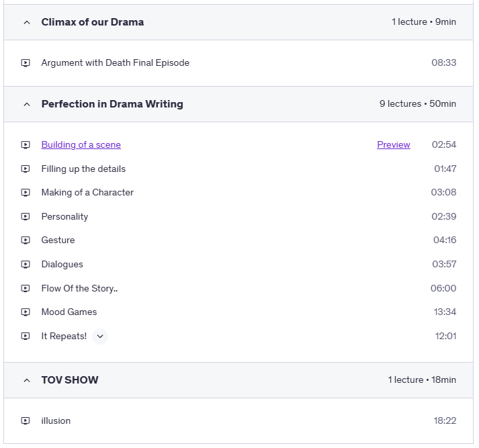Image resolution: width=479 pixels, height=448 pixels.
Task: Click the Perfection in Drama Writing header title
Action: [112, 104]
